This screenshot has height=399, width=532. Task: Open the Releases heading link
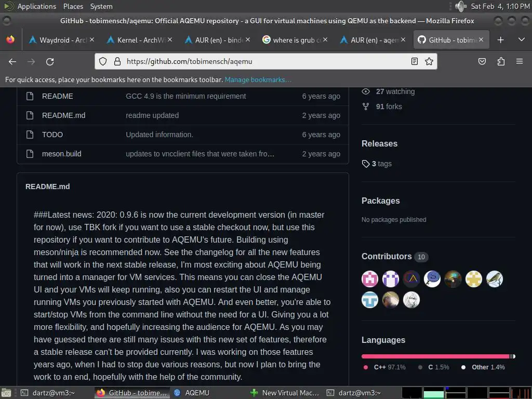tap(379, 143)
